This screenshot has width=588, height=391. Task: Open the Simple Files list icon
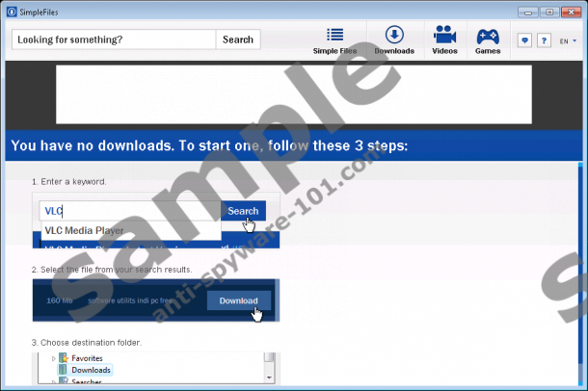click(x=334, y=35)
